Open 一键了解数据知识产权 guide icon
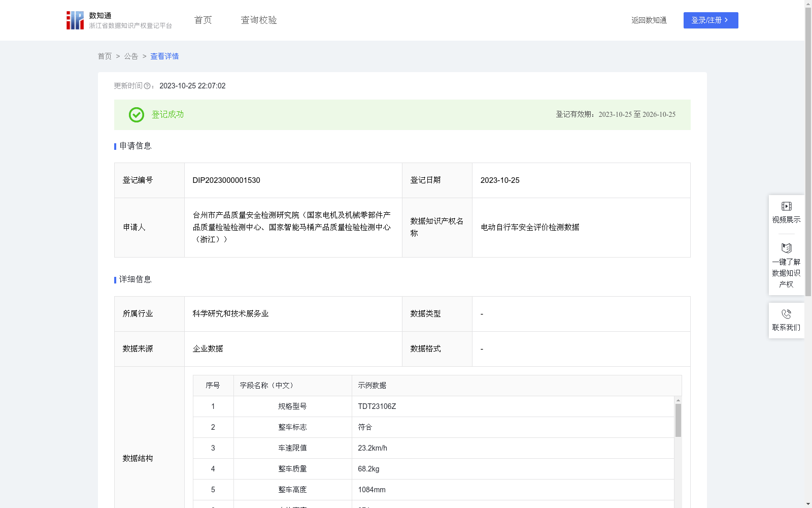Image resolution: width=812 pixels, height=508 pixels. pyautogui.click(x=787, y=248)
